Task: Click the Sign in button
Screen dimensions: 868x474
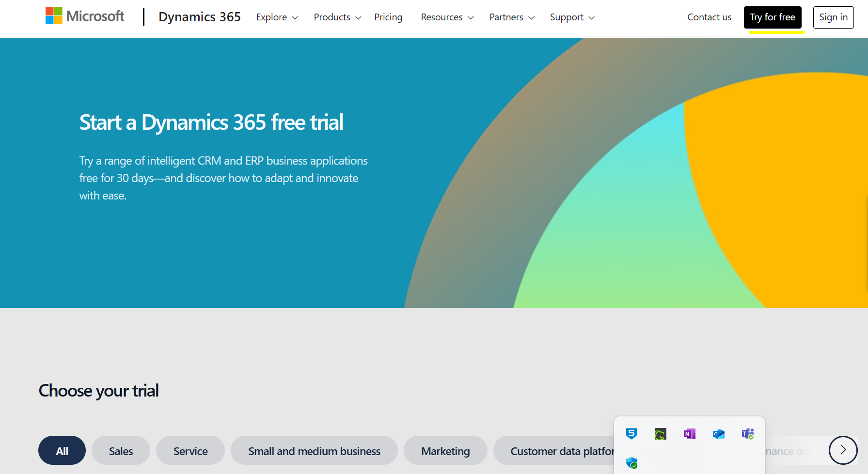Action: 833,17
